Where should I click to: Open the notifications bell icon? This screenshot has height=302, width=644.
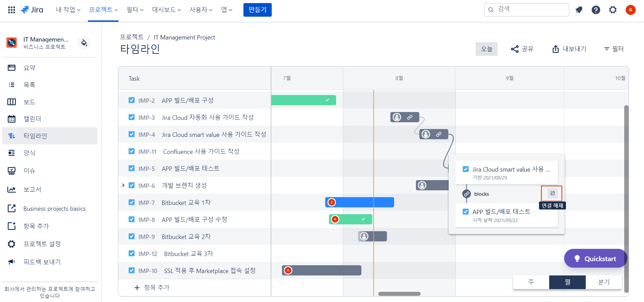(x=579, y=10)
